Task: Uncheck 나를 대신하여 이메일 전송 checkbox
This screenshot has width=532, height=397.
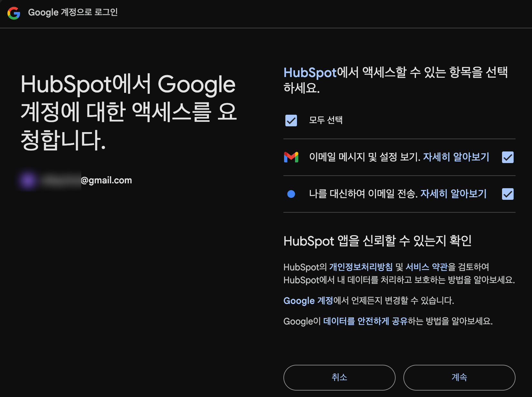Action: point(508,194)
